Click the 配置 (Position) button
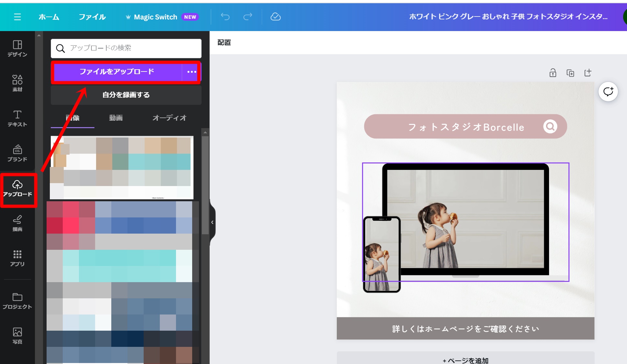The image size is (627, 364). (224, 42)
